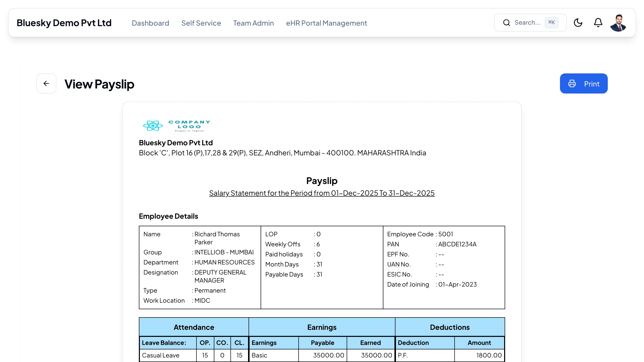Click the salary statement period heading
The height and width of the screenshot is (362, 644).
[x=322, y=193]
